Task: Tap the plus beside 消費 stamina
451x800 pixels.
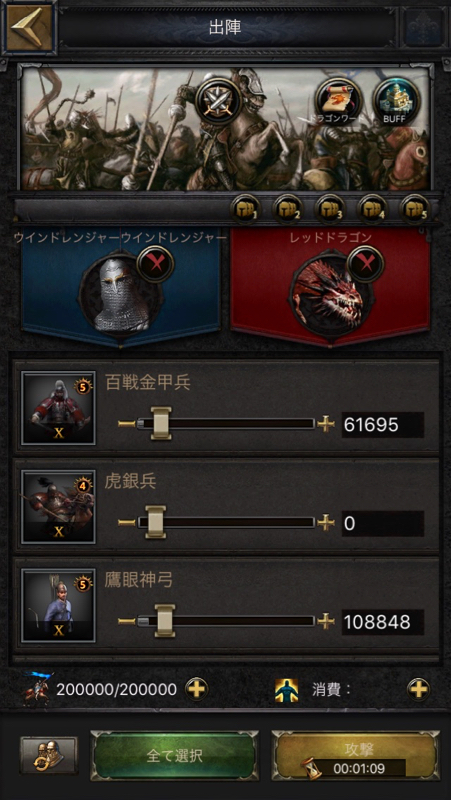Action: click(418, 689)
